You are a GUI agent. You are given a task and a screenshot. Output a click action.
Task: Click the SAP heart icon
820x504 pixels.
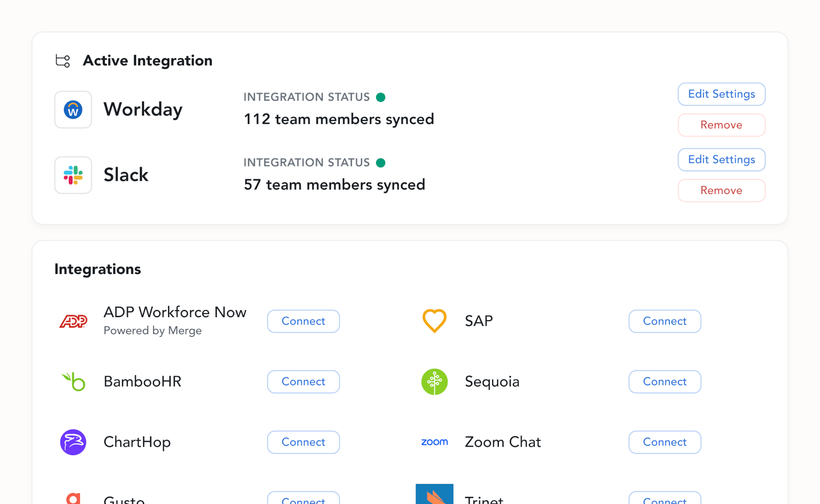pyautogui.click(x=434, y=321)
